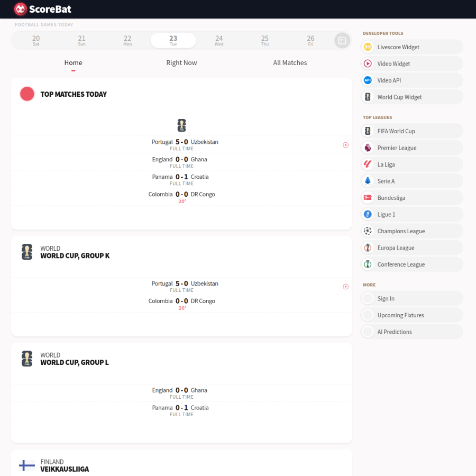The image size is (476, 476).
Task: Click the Champions League ball icon
Action: tap(368, 231)
